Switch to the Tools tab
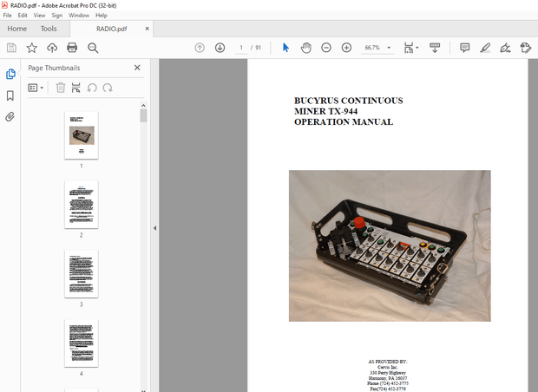 (49, 29)
